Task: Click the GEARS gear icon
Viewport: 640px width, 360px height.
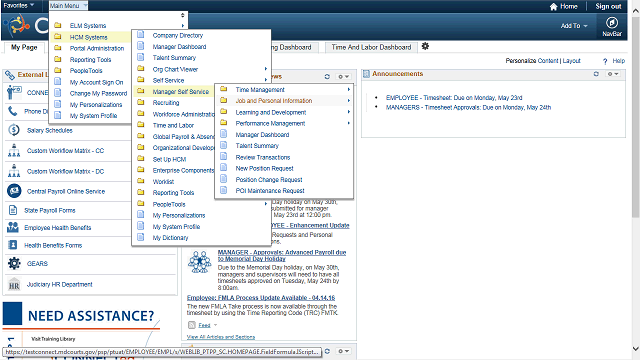Action: (14, 263)
